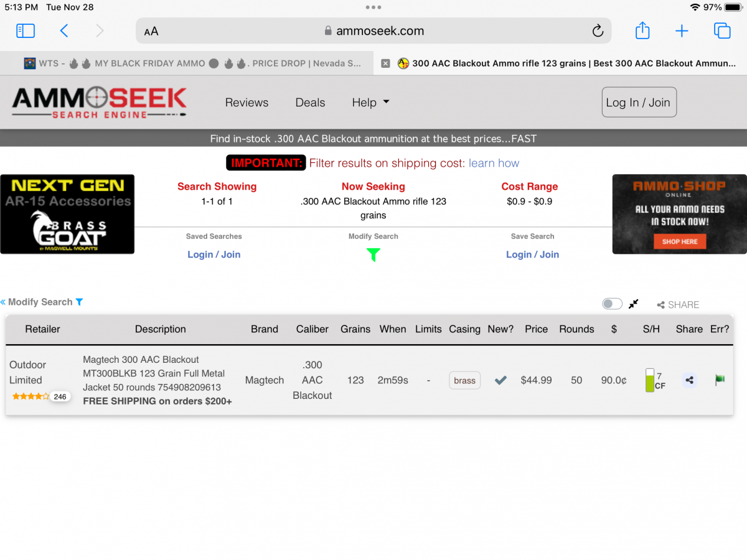Tap the ammoseek.com address bar
Viewport: 747px width, 560px height.
(374, 30)
